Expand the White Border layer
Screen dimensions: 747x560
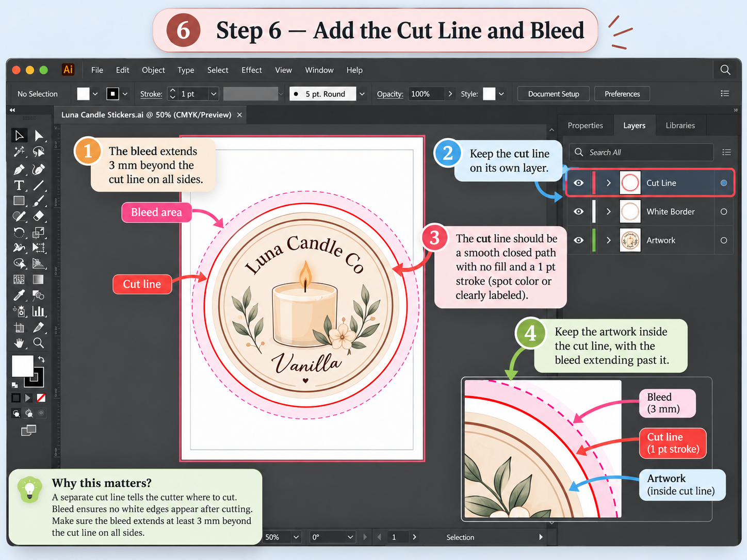609,211
